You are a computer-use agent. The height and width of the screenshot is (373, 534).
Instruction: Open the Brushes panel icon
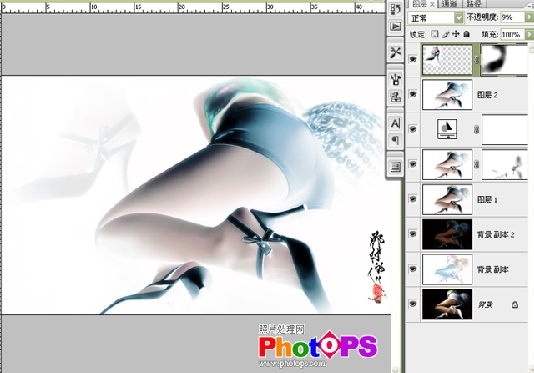(395, 80)
